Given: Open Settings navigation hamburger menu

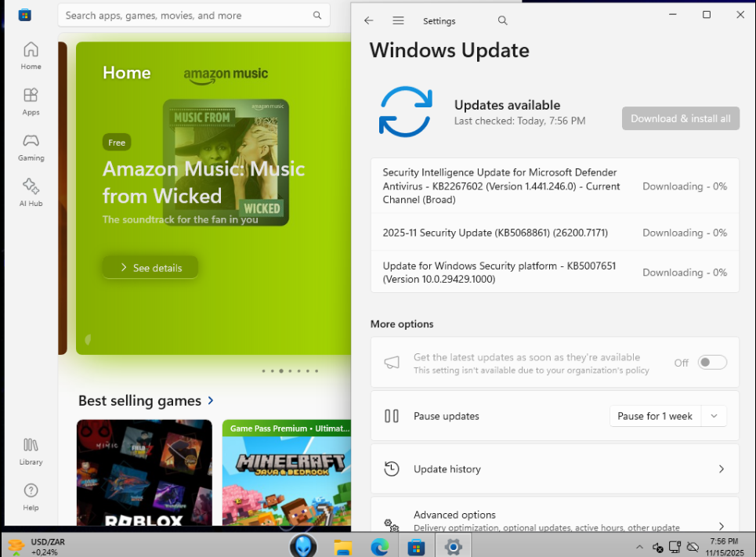Looking at the screenshot, I should click(398, 20).
